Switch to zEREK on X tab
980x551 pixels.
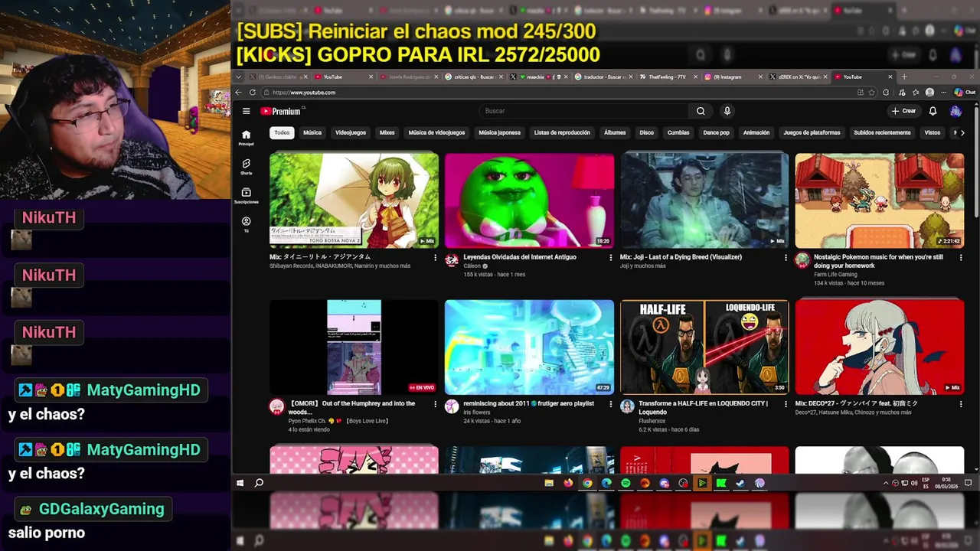tap(798, 77)
